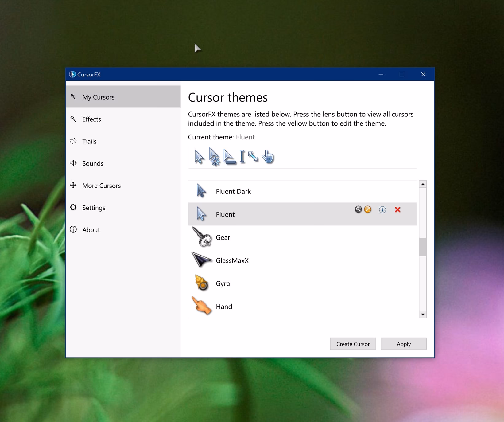This screenshot has width=504, height=422.
Task: Click the theme list scroll up arrow
Action: tap(423, 184)
